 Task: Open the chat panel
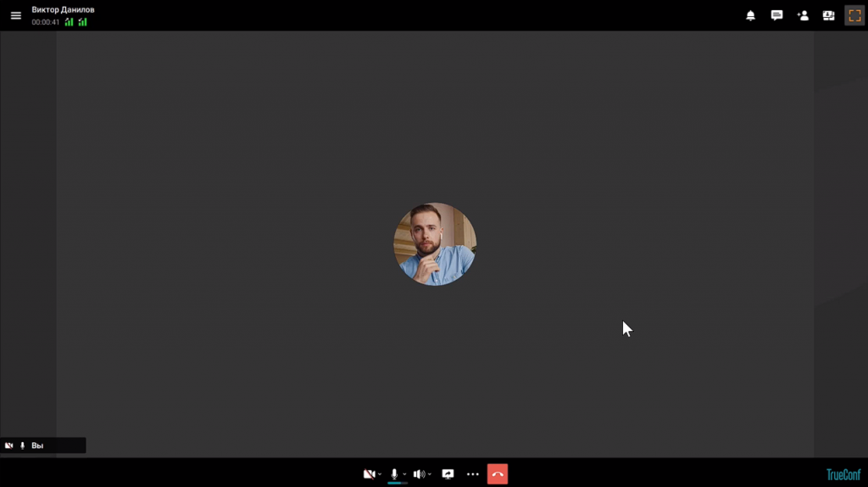tap(776, 15)
